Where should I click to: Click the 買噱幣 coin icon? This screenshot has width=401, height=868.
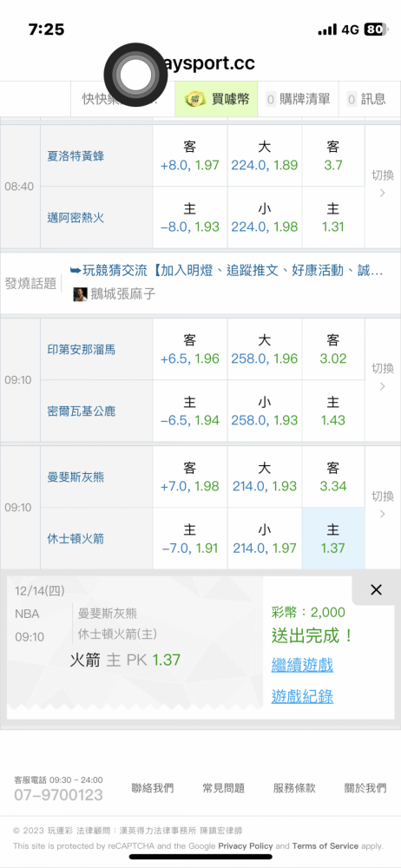pyautogui.click(x=195, y=100)
